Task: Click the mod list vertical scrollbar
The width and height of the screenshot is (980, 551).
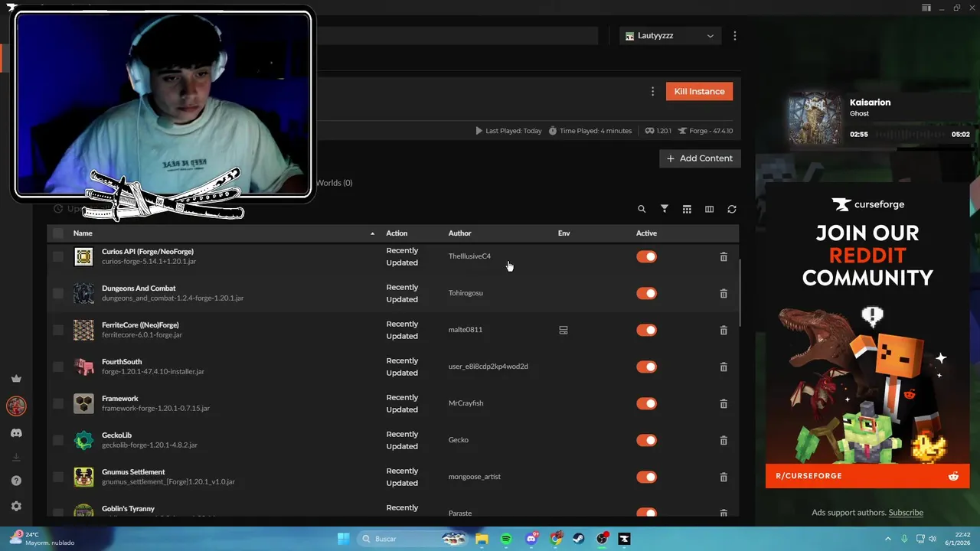Action: pyautogui.click(x=740, y=294)
